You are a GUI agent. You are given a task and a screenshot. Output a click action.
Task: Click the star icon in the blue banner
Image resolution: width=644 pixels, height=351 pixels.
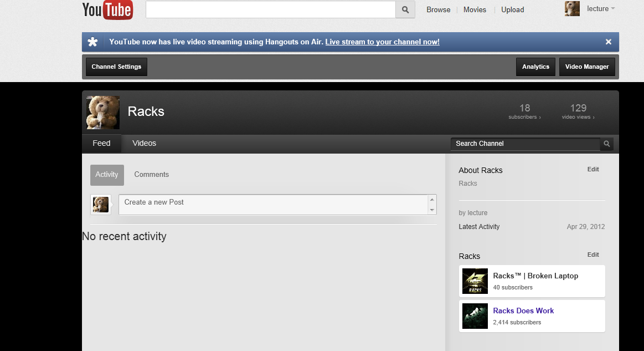[93, 42]
